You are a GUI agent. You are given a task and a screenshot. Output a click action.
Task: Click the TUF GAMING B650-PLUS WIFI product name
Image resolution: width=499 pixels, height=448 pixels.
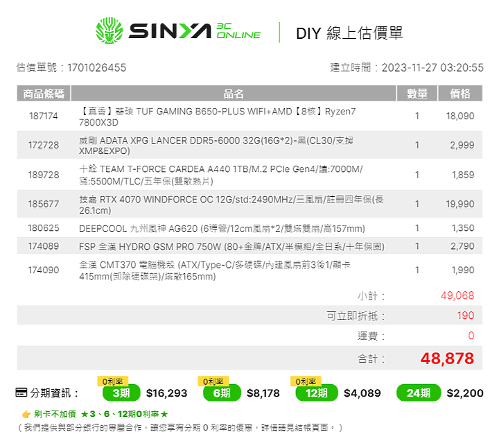(x=218, y=117)
